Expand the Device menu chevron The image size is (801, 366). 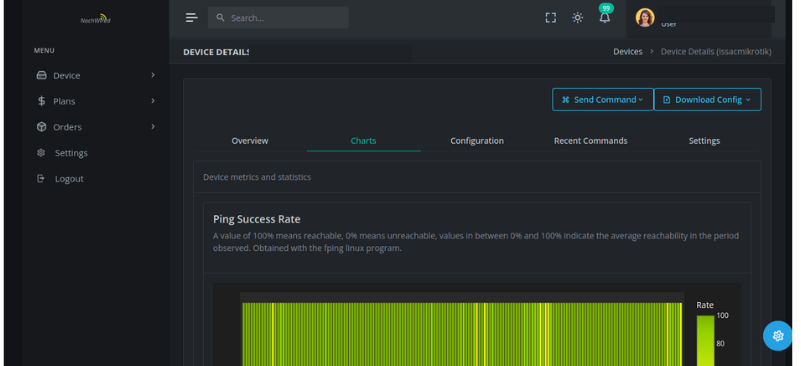click(x=153, y=75)
